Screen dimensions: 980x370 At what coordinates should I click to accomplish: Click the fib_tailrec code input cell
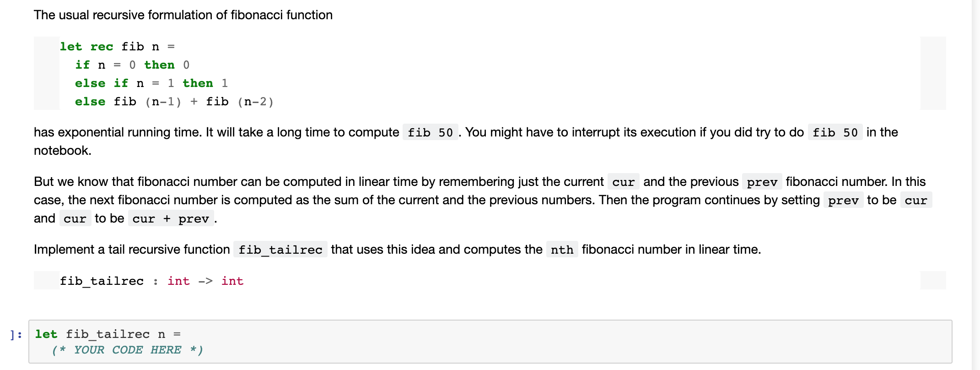tap(490, 342)
